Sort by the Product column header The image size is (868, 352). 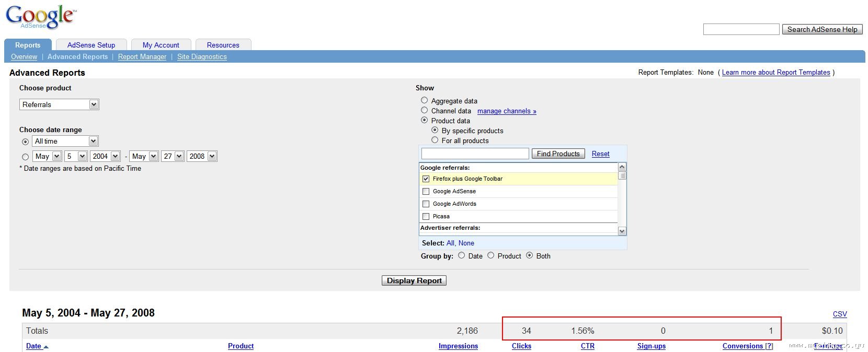[x=241, y=346]
